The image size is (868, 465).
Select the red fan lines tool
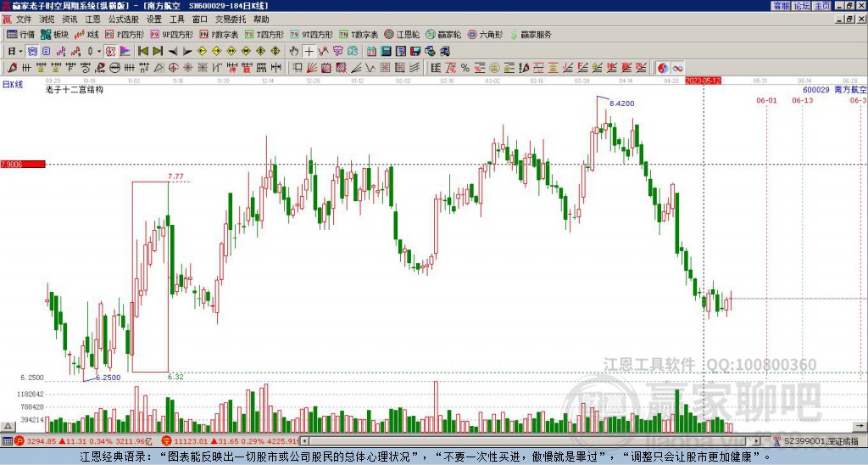(x=312, y=68)
